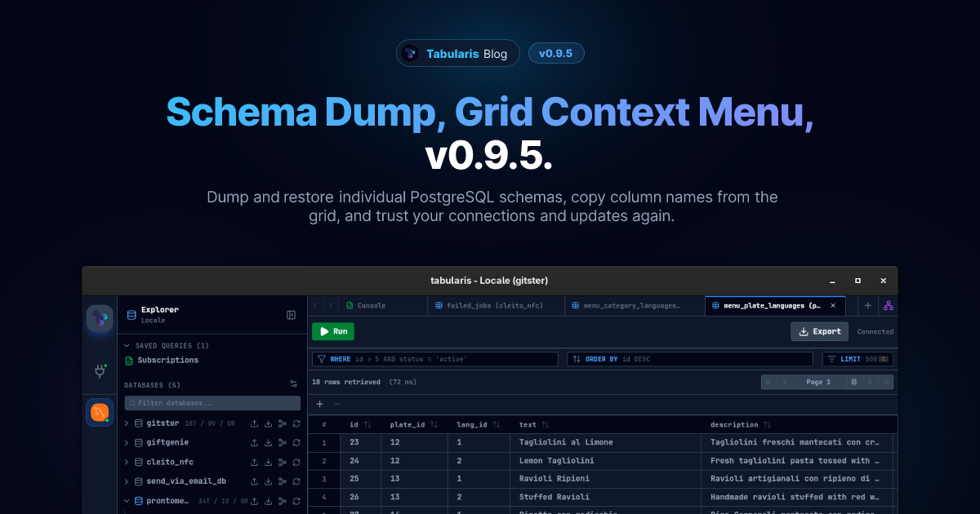Collapse the SAVED QUERIES section
This screenshot has width=980, height=514.
click(126, 345)
